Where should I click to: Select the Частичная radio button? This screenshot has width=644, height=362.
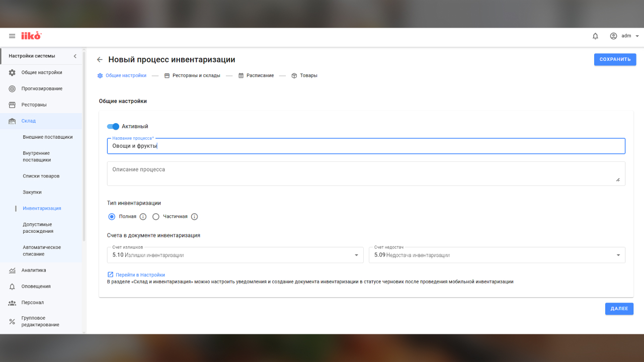155,217
